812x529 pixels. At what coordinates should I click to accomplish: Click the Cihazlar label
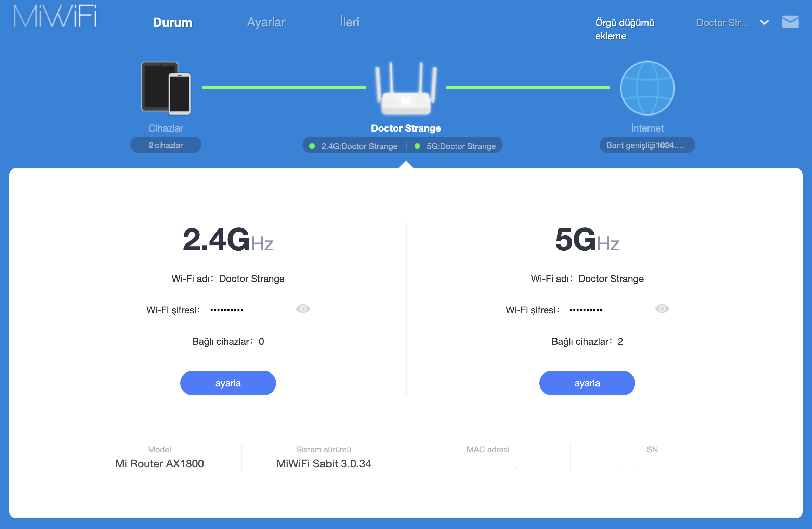(166, 128)
